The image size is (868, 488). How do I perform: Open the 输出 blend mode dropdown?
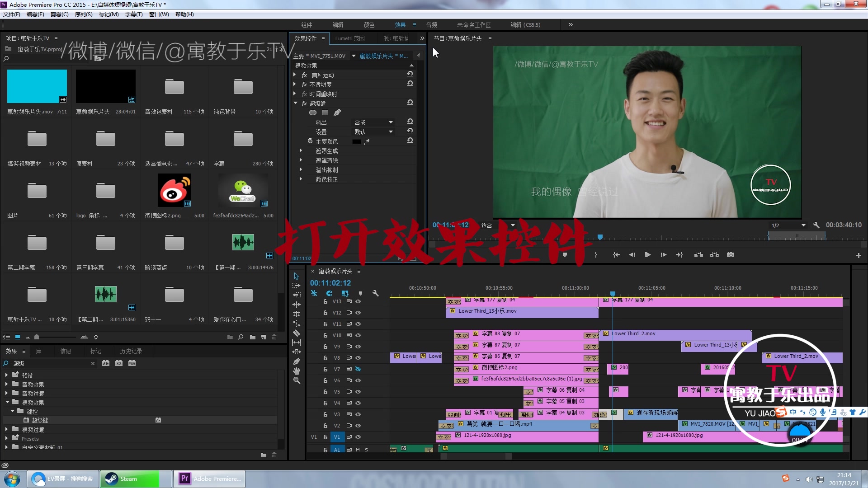372,122
